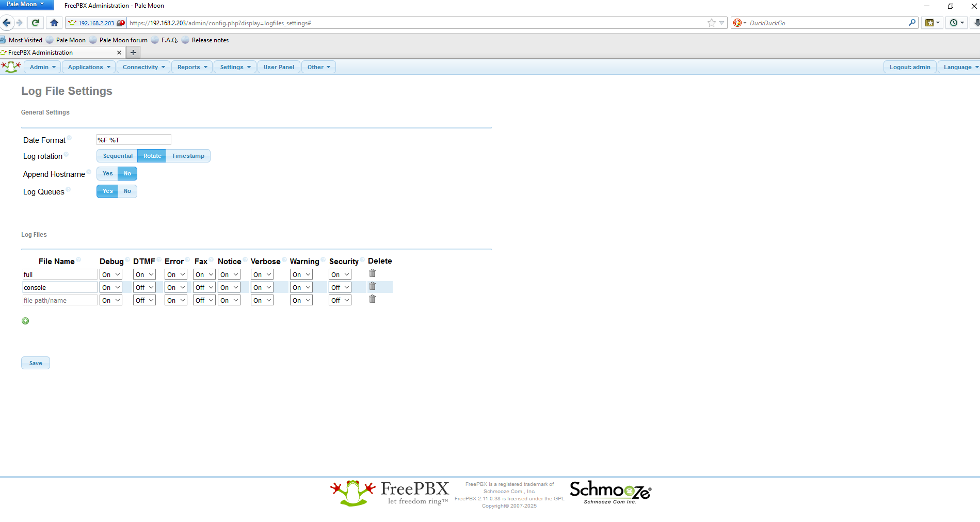Open the Reports menu
The width and height of the screenshot is (980, 522).
coord(192,67)
